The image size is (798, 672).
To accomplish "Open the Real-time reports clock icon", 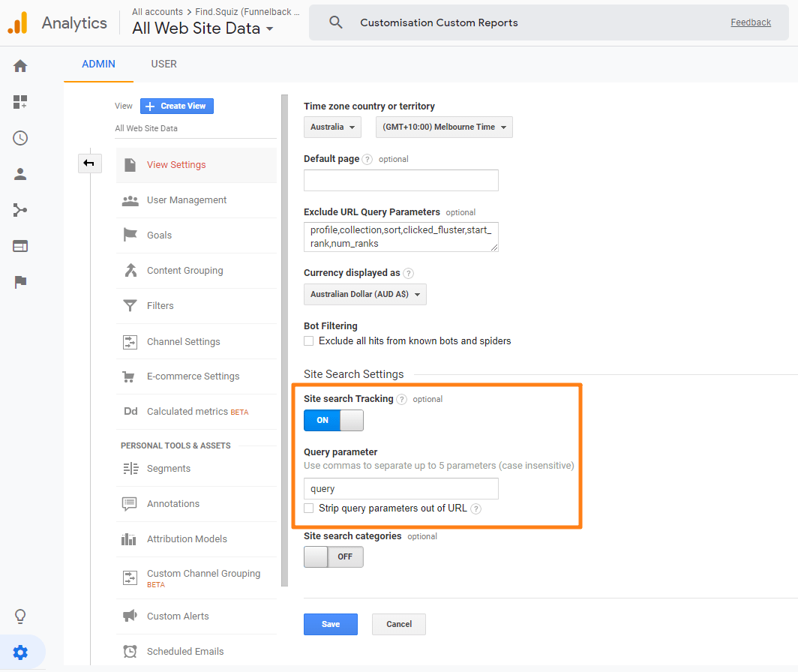I will [19, 138].
